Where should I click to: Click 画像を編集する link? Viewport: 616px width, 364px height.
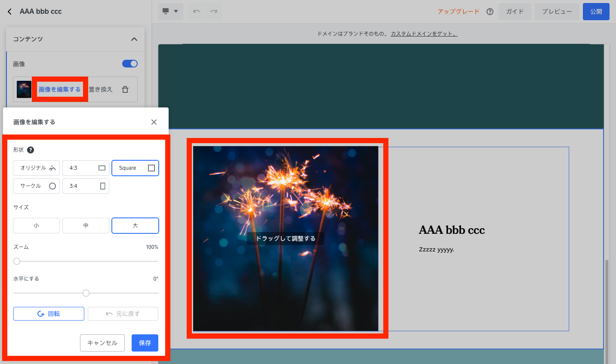pyautogui.click(x=60, y=89)
